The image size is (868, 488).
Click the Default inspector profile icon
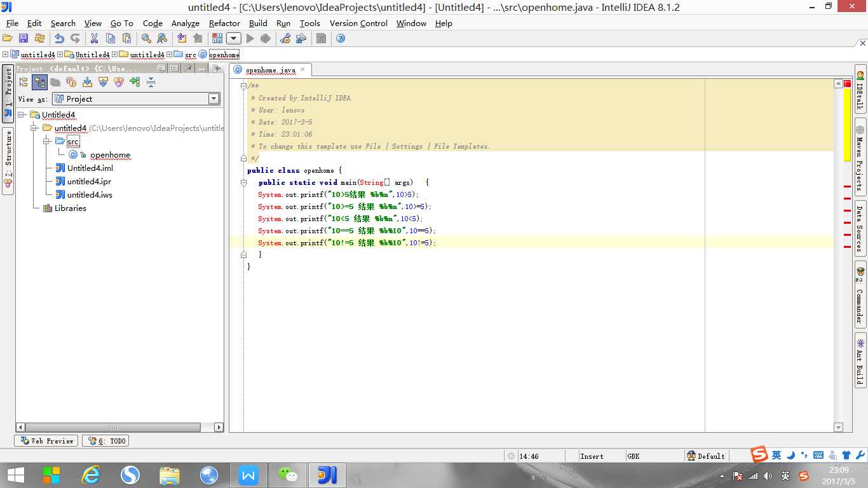click(x=691, y=456)
